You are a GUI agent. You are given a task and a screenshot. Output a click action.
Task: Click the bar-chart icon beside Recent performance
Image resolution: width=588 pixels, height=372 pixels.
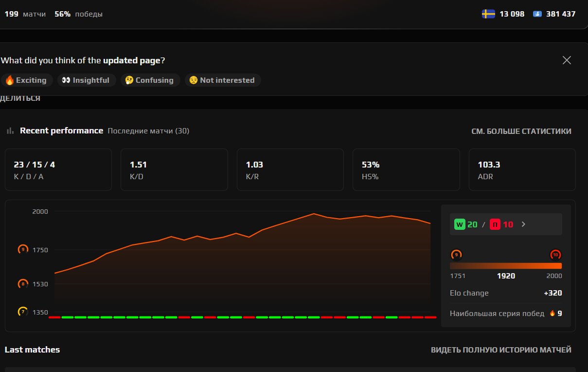pos(9,130)
